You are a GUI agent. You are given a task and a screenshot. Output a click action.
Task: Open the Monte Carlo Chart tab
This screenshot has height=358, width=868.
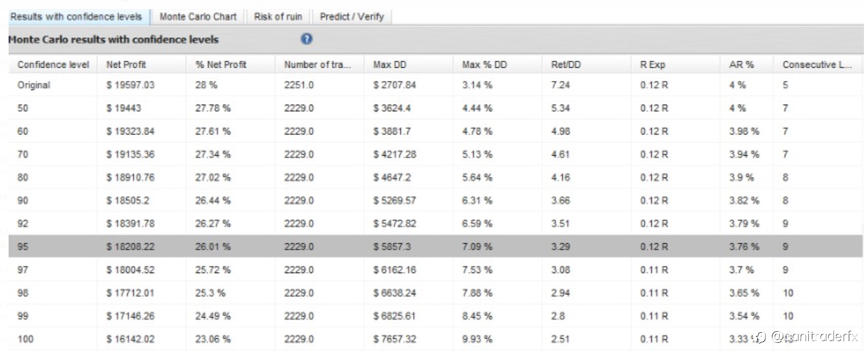coord(198,17)
